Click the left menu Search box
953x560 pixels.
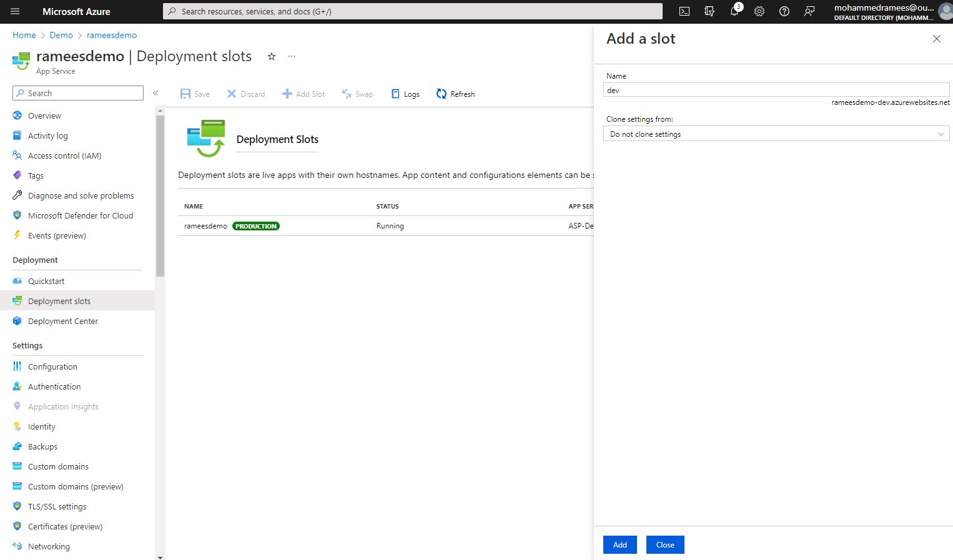point(78,93)
